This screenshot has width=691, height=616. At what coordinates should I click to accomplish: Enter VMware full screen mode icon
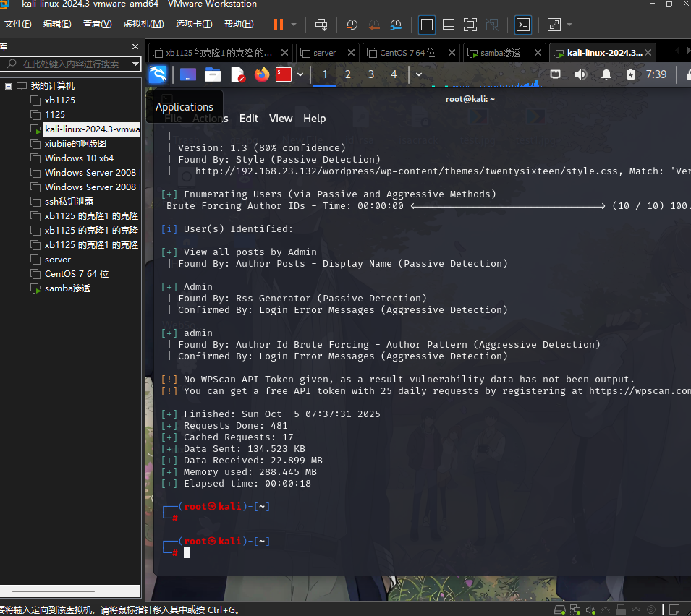pyautogui.click(x=470, y=25)
